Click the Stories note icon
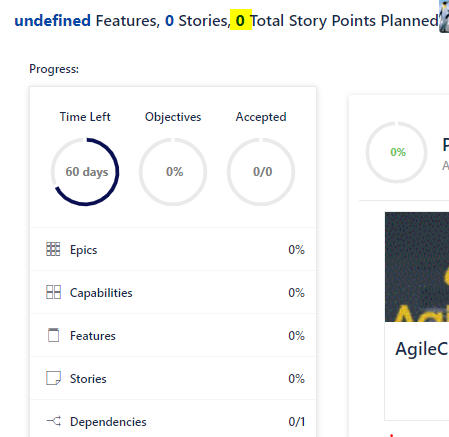Screen dimensions: 449x437 [x=53, y=378]
